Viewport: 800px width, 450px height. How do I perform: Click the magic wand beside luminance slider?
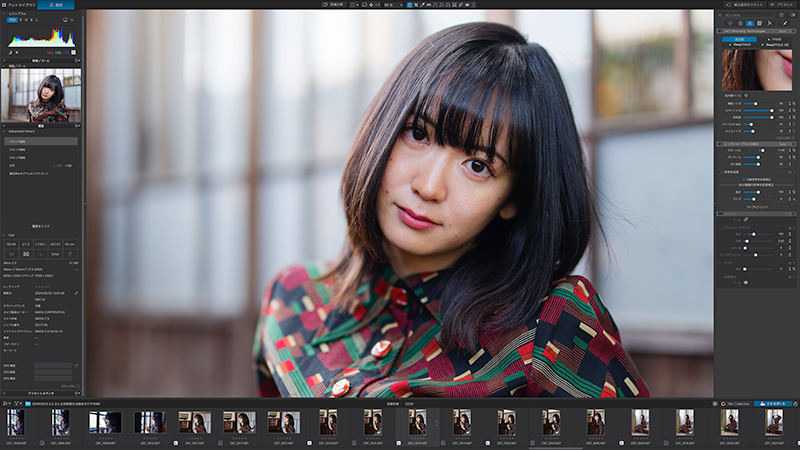794,104
